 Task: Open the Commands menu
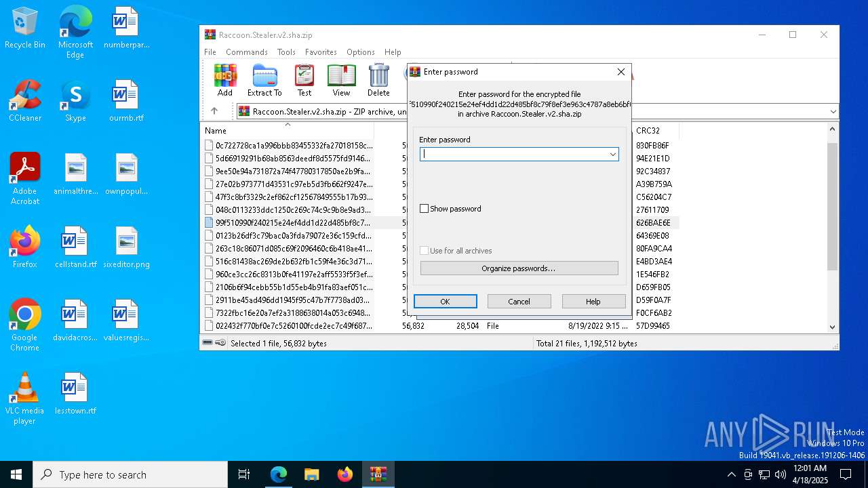(x=247, y=52)
